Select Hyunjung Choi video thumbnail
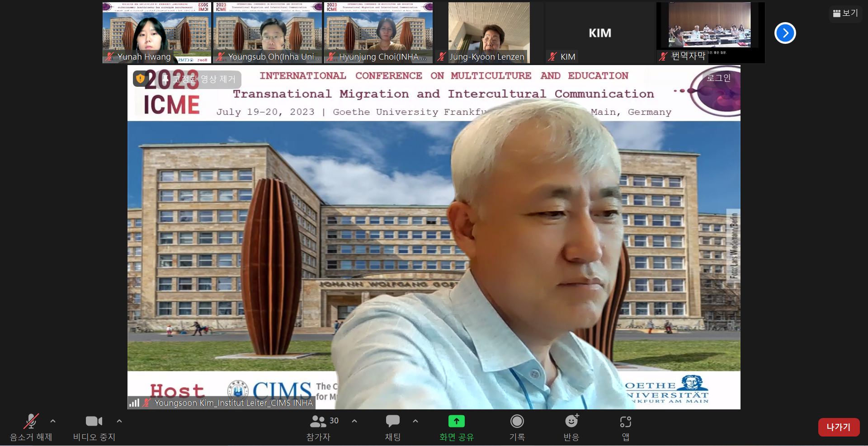Viewport: 868px width, 446px height. (x=378, y=33)
